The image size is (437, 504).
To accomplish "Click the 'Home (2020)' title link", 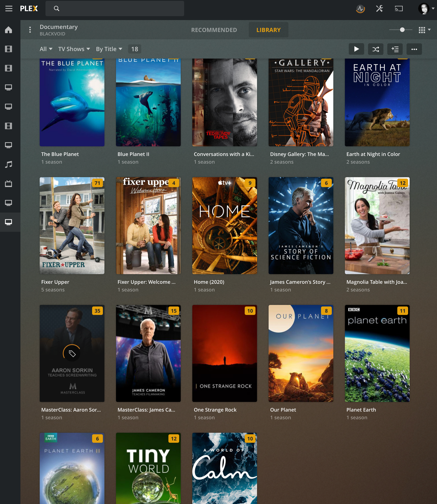I will click(x=209, y=282).
